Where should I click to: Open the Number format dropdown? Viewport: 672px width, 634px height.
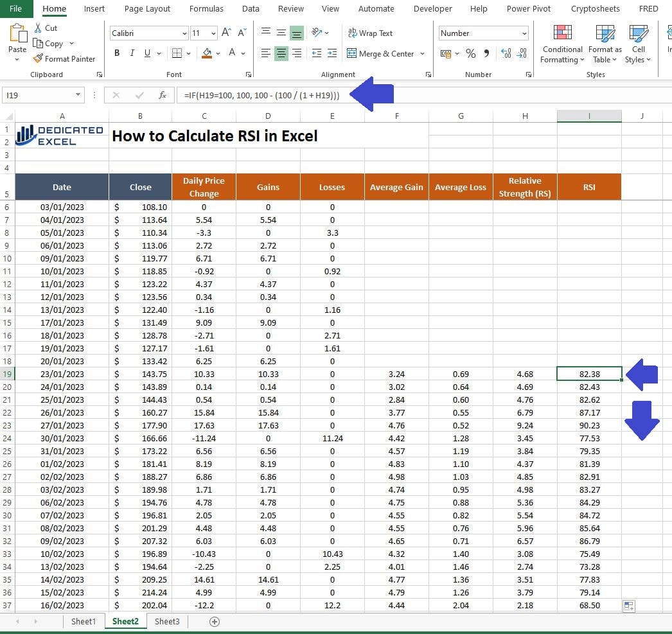(524, 33)
